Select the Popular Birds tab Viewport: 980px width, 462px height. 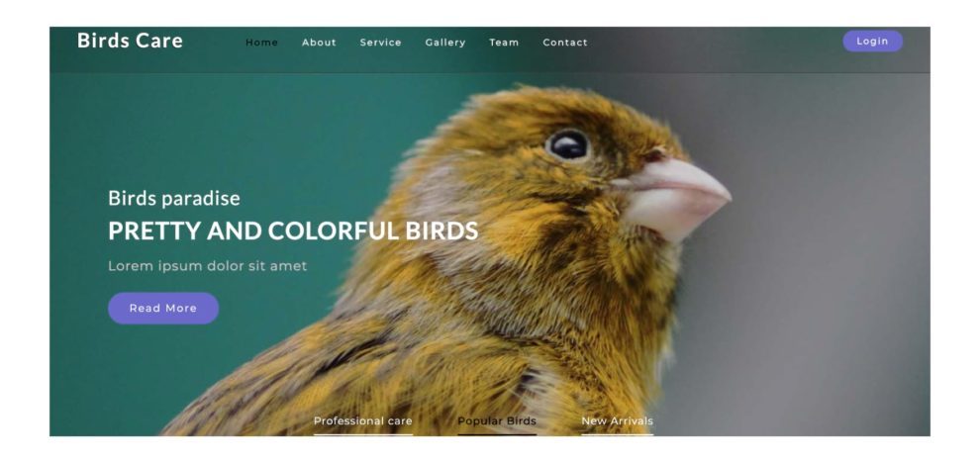[497, 420]
